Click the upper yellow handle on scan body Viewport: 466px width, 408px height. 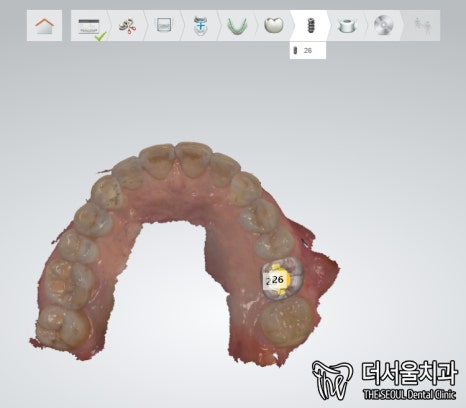pos(276,266)
